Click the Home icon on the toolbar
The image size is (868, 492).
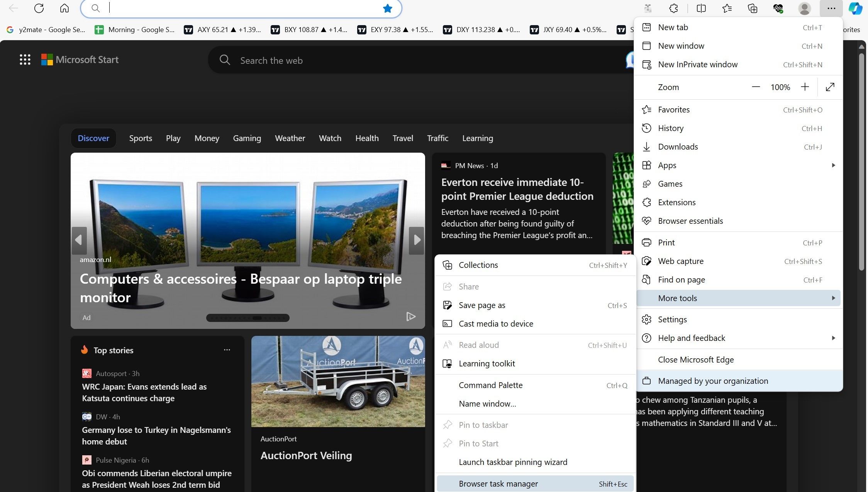tap(64, 8)
